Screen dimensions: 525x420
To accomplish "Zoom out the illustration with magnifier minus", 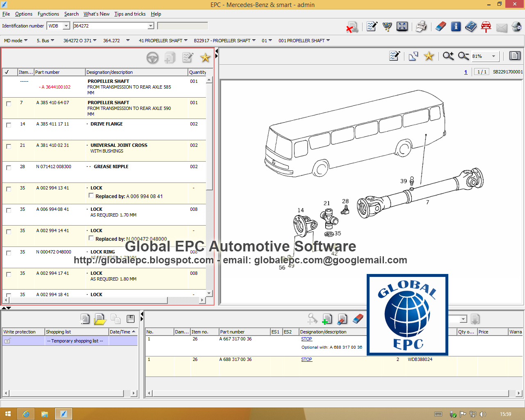I will pos(463,56).
